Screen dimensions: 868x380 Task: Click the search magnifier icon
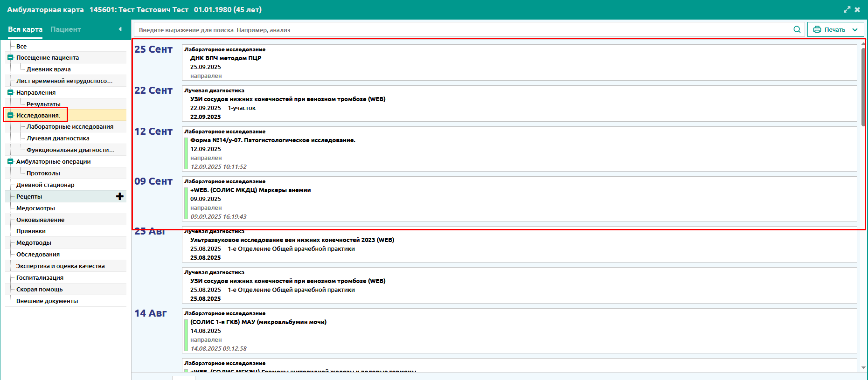[797, 29]
